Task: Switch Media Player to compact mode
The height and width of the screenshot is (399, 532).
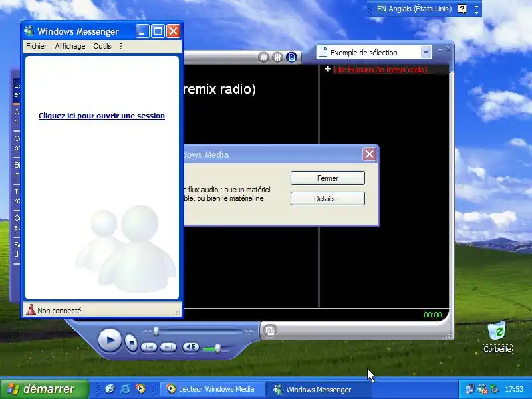Action: tap(270, 331)
